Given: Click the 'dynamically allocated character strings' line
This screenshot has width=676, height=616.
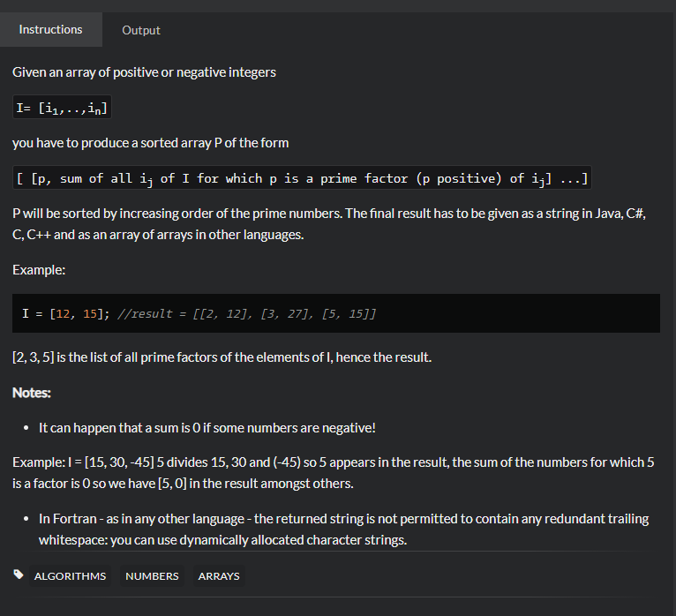Looking at the screenshot, I should 222,539.
